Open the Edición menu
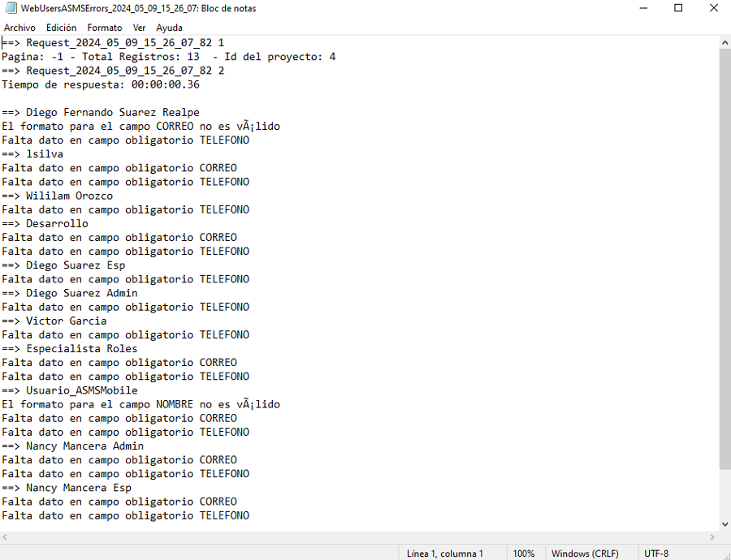The image size is (731, 560). tap(61, 28)
